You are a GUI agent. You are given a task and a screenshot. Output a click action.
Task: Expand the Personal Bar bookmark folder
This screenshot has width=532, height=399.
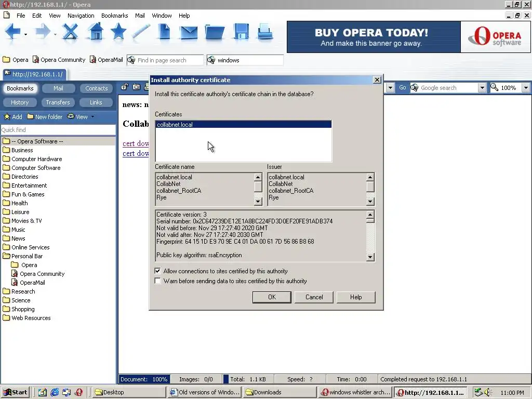pos(23,256)
